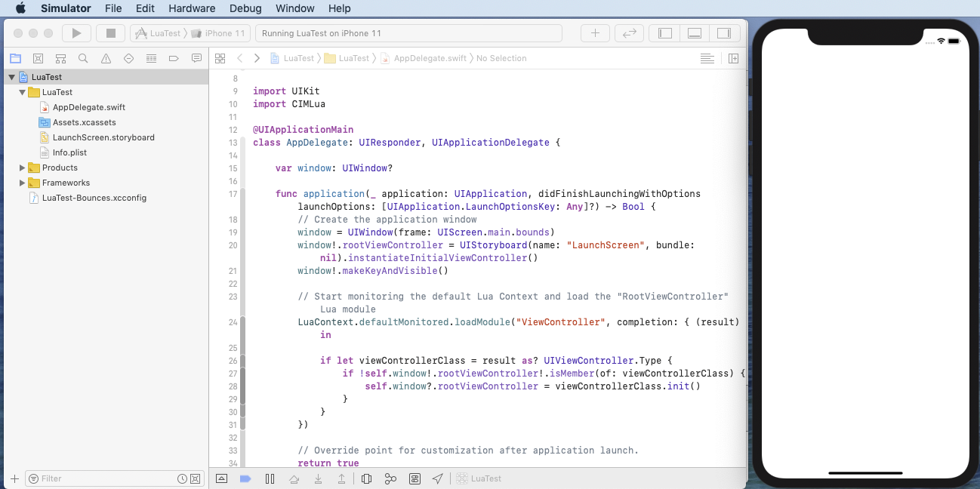Open the Window menu
Image resolution: width=980 pixels, height=489 pixels.
tap(295, 8)
